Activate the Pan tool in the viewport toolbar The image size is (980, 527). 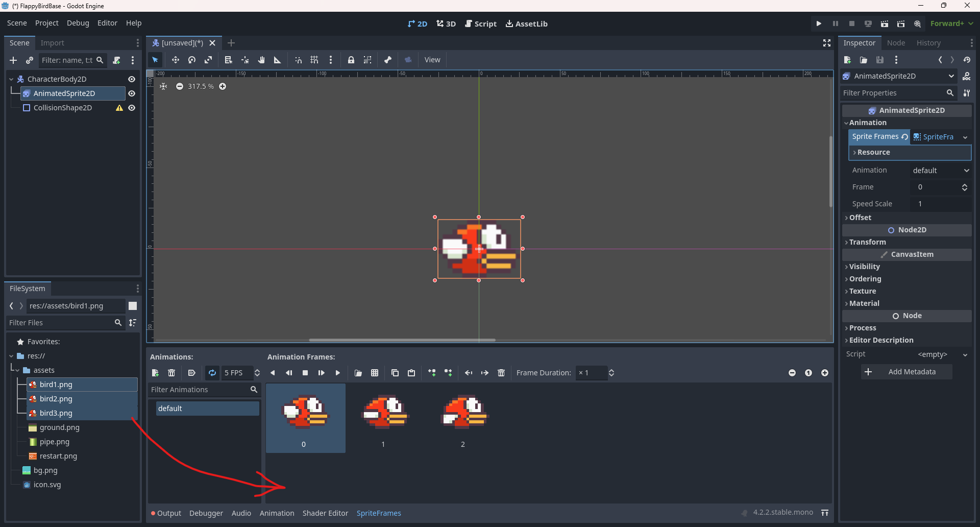click(x=261, y=60)
